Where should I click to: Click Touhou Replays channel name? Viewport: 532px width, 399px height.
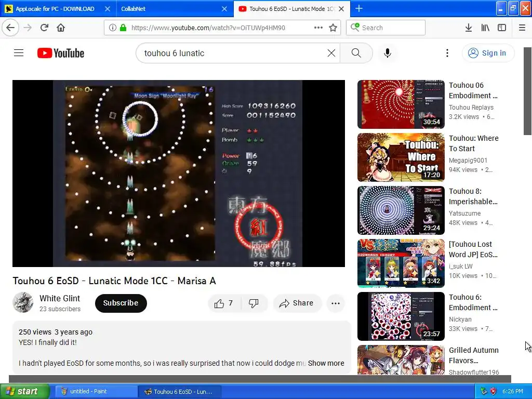(x=471, y=107)
